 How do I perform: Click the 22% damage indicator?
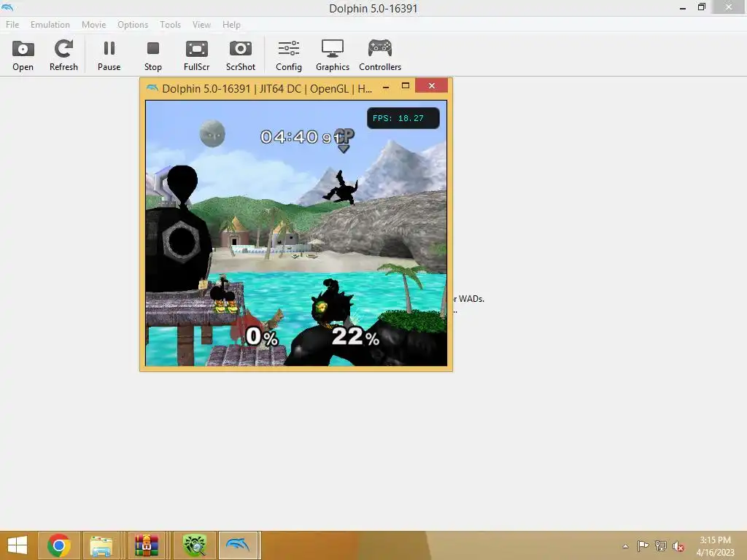tap(355, 337)
